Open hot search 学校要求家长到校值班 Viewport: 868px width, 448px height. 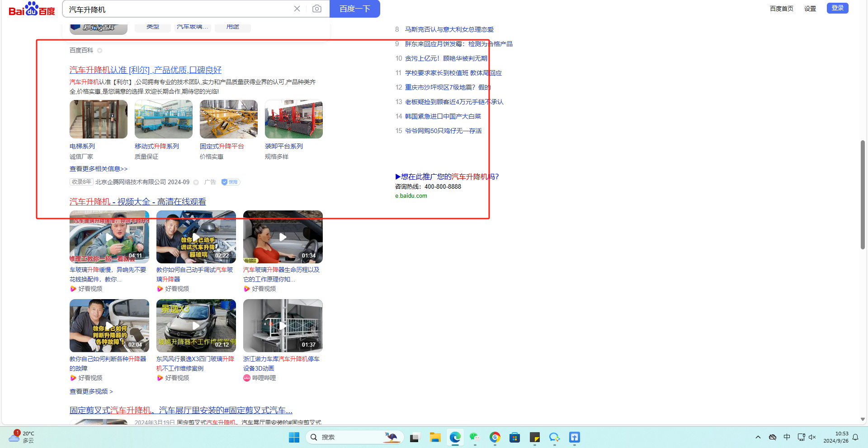[x=453, y=73]
